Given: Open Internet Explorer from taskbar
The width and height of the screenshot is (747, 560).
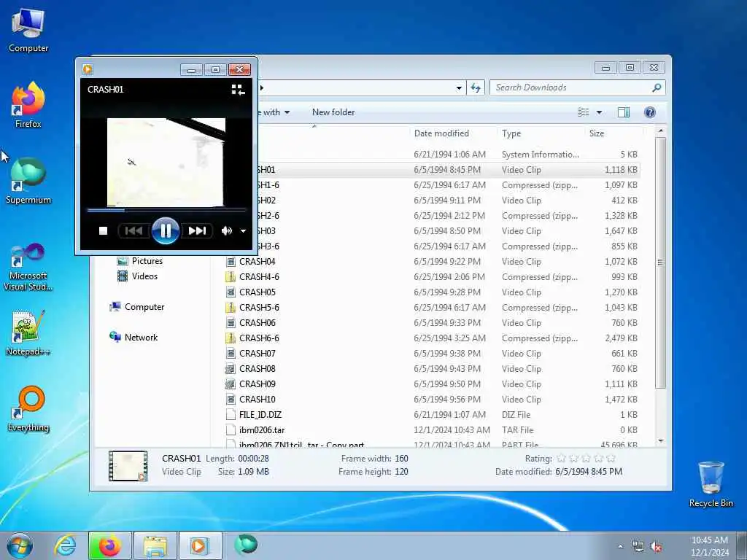Looking at the screenshot, I should click(64, 545).
